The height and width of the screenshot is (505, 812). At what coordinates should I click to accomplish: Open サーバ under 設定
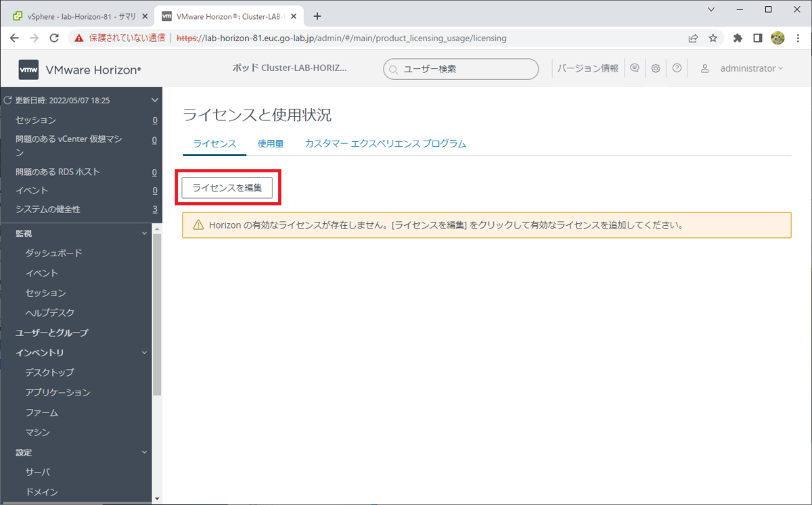tap(37, 472)
